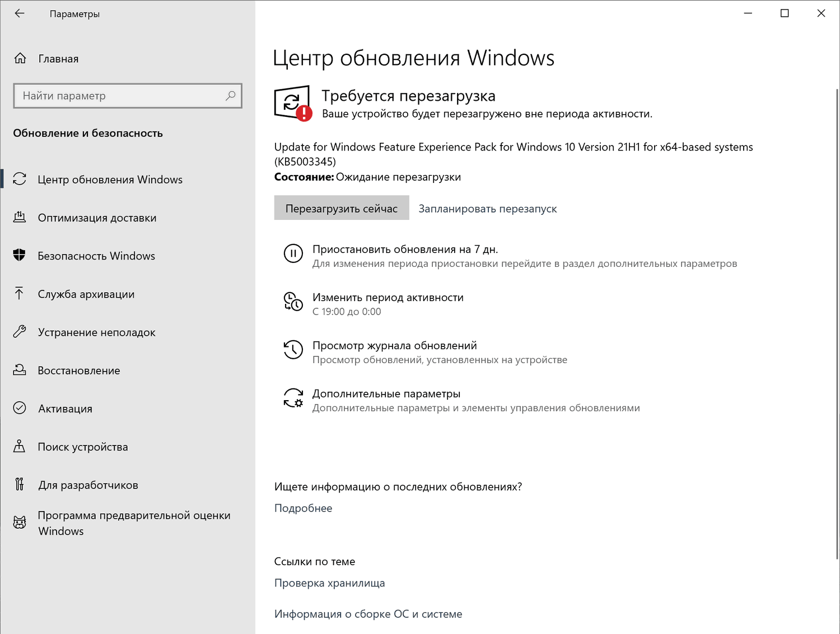
Task: Select Безопасность Windows shield icon
Action: pos(20,255)
